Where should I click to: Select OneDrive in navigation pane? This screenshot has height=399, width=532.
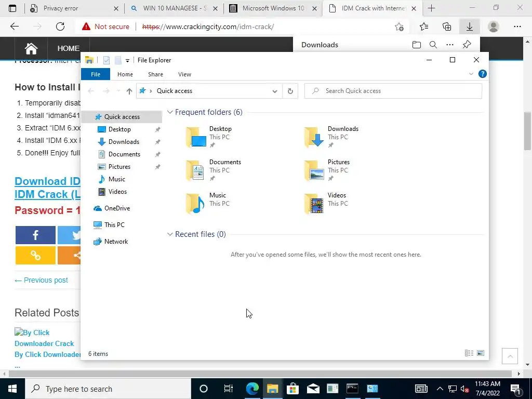tap(117, 208)
